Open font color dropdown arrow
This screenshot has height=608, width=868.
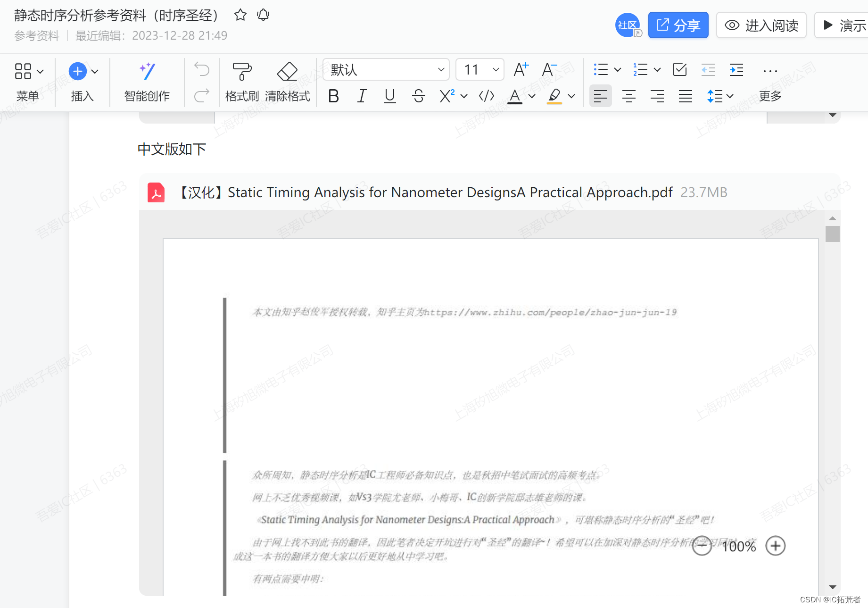pos(532,96)
